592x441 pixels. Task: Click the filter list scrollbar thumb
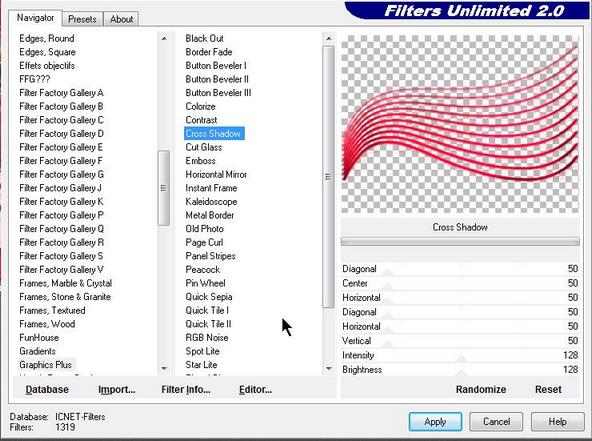point(328,177)
